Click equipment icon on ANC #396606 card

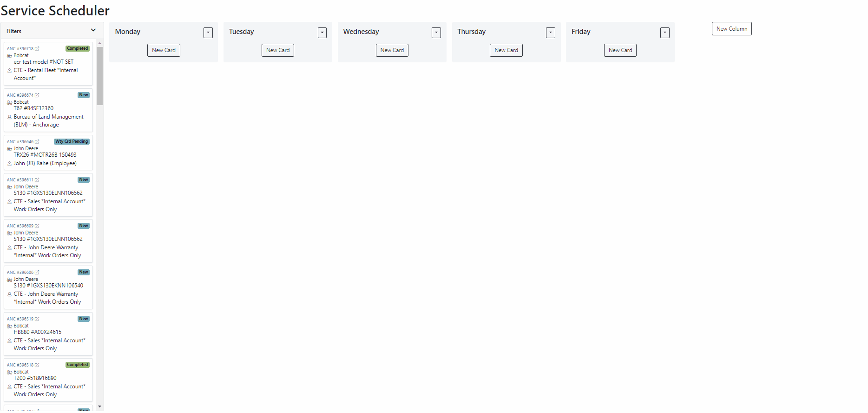[x=9, y=280]
